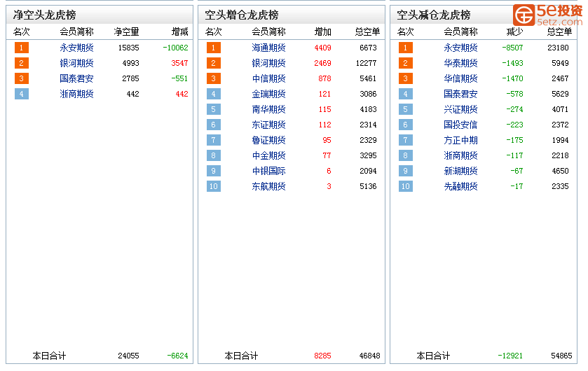This screenshot has height=371, width=588.
Task: Select 总空单 header in 空头增仓龙虎榜
Action: click(x=367, y=31)
